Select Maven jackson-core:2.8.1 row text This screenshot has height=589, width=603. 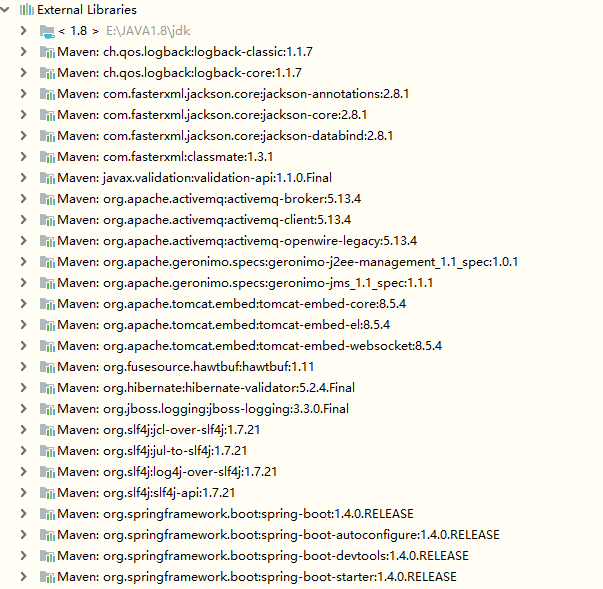212,115
